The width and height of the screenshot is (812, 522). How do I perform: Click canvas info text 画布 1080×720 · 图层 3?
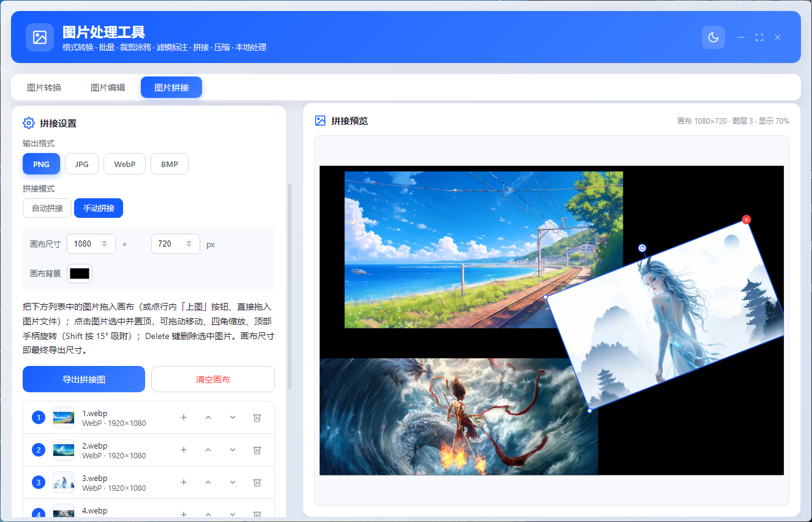[715, 121]
